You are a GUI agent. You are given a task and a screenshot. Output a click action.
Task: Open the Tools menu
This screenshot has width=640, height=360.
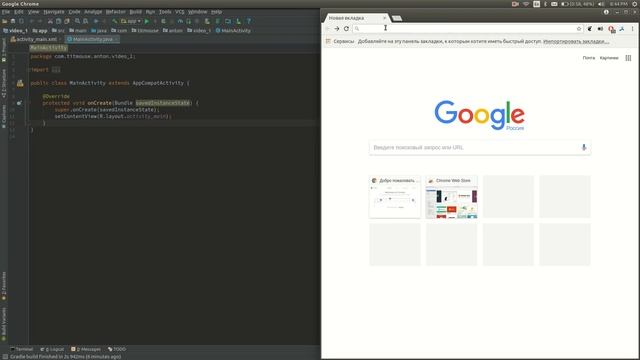(165, 12)
